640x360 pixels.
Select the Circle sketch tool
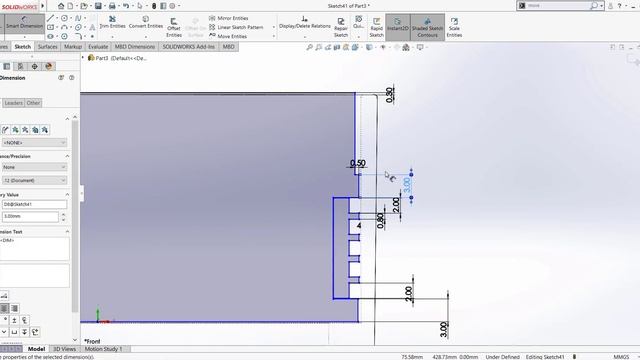coord(64,18)
